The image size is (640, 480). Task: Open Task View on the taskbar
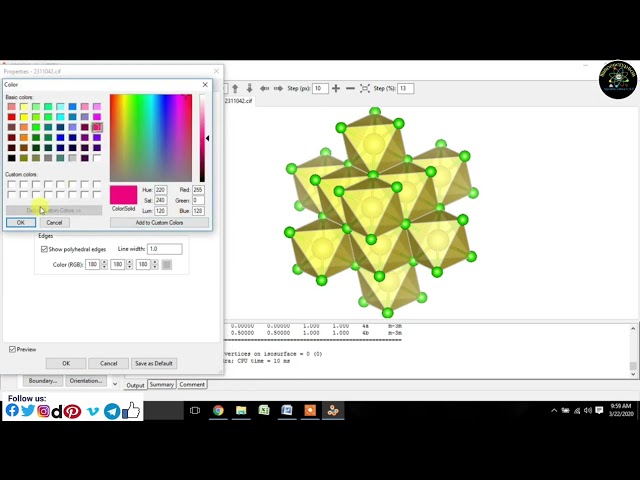tap(195, 410)
